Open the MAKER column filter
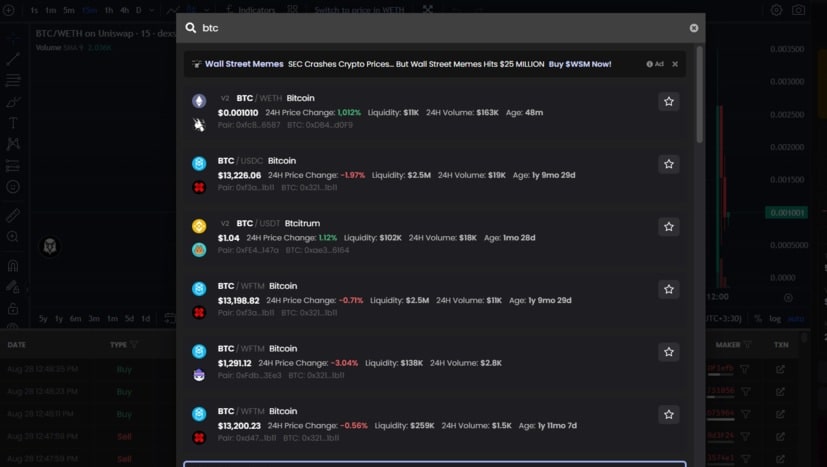Image resolution: width=827 pixels, height=467 pixels. [x=748, y=345]
